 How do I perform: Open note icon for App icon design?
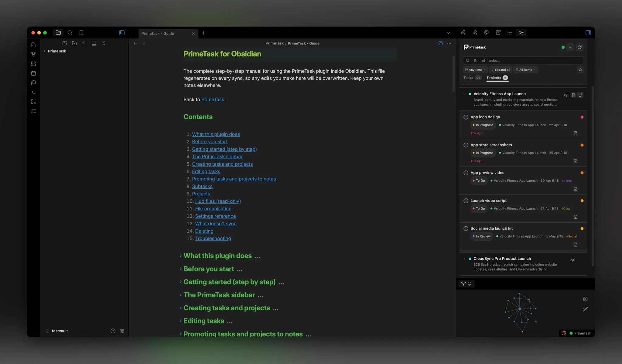click(x=576, y=133)
